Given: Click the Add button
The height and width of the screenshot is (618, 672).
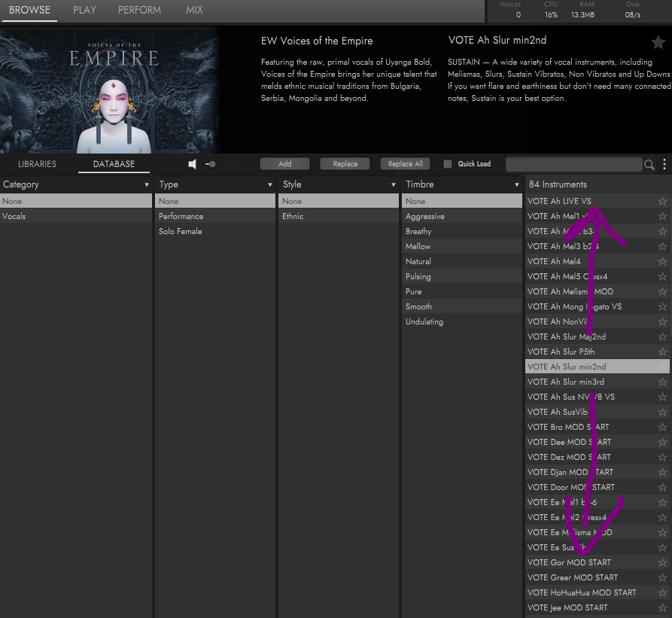Looking at the screenshot, I should point(285,164).
